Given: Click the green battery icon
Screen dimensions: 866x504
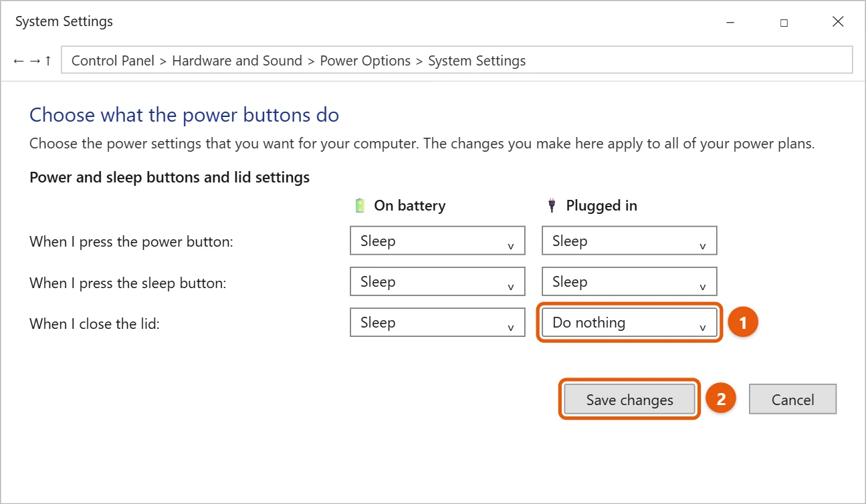Looking at the screenshot, I should click(360, 205).
